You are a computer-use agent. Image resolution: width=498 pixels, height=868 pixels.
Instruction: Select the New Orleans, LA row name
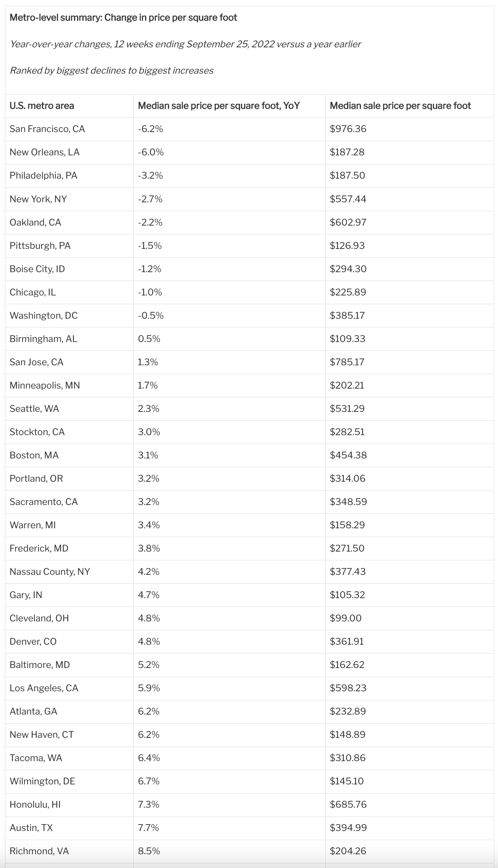pos(45,152)
